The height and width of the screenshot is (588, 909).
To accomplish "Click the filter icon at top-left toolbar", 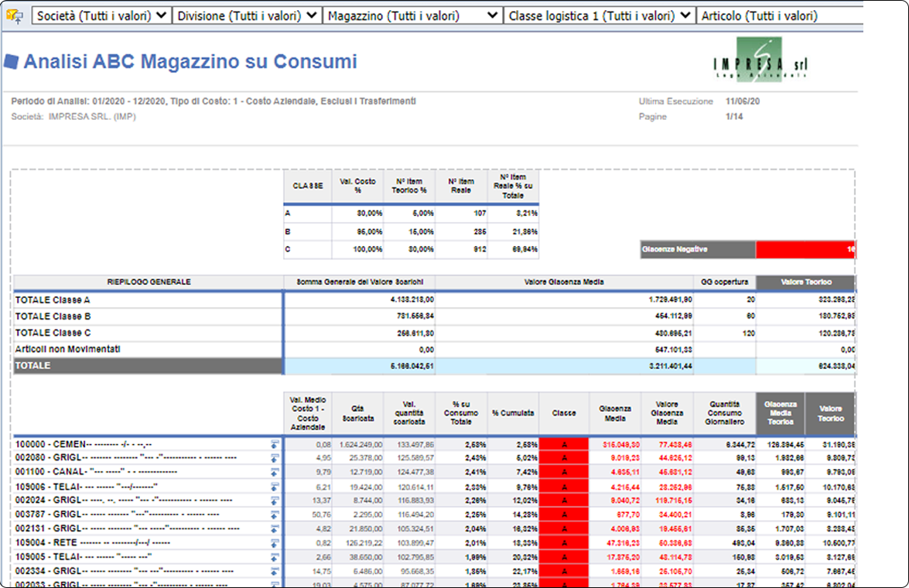I will 15,16.
